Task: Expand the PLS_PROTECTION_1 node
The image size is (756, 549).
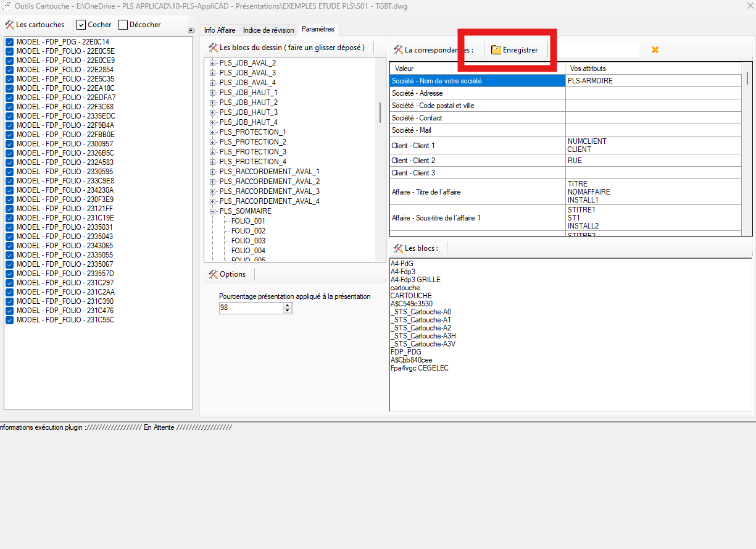Action: (213, 132)
